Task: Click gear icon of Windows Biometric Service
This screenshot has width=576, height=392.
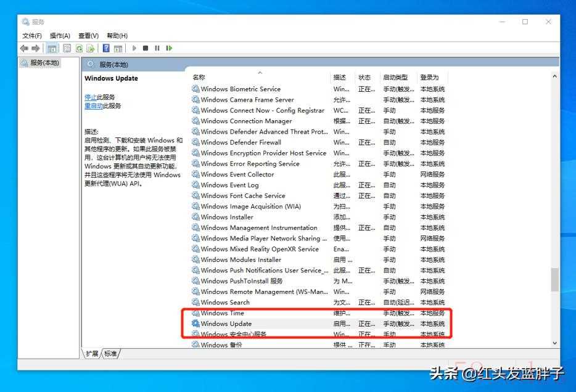Action: pos(195,89)
